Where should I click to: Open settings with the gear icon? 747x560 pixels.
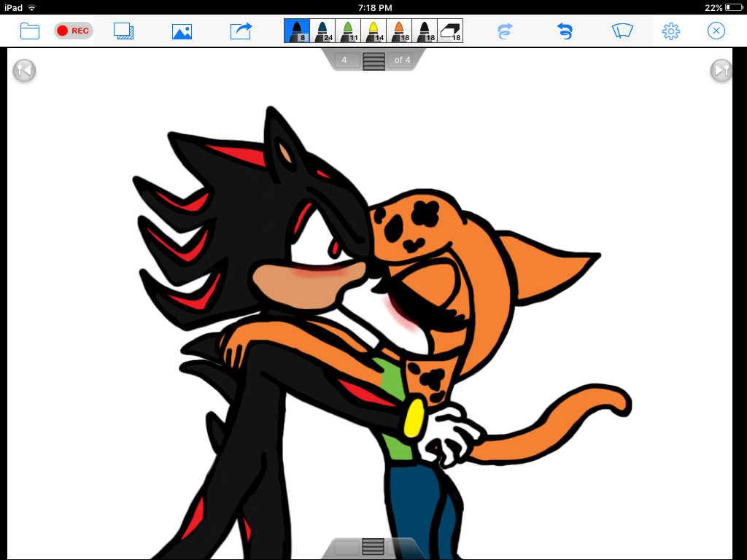[x=671, y=31]
